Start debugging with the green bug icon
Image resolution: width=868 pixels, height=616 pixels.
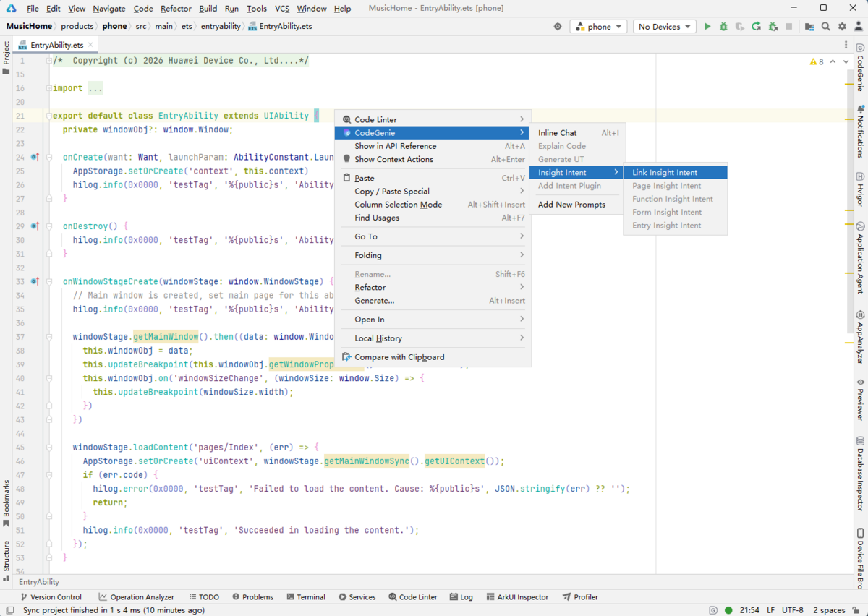(x=723, y=27)
